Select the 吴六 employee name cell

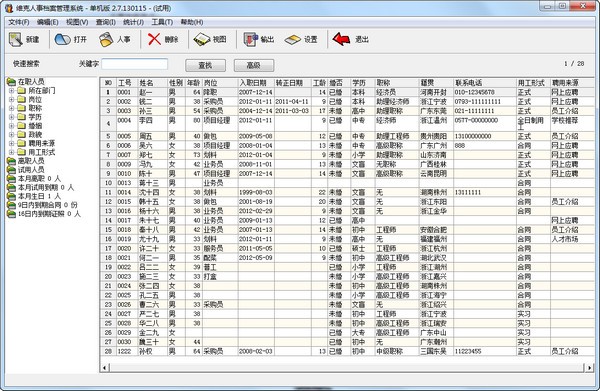pos(152,145)
